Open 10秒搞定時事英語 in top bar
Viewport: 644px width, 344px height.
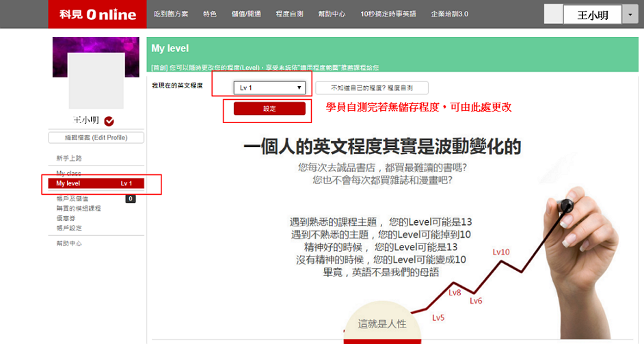pos(388,14)
